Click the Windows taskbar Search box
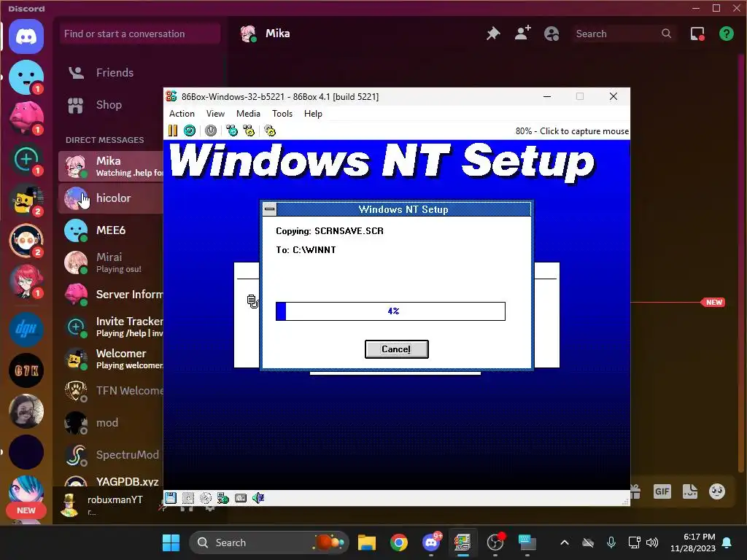This screenshot has height=560, width=747. click(269, 542)
